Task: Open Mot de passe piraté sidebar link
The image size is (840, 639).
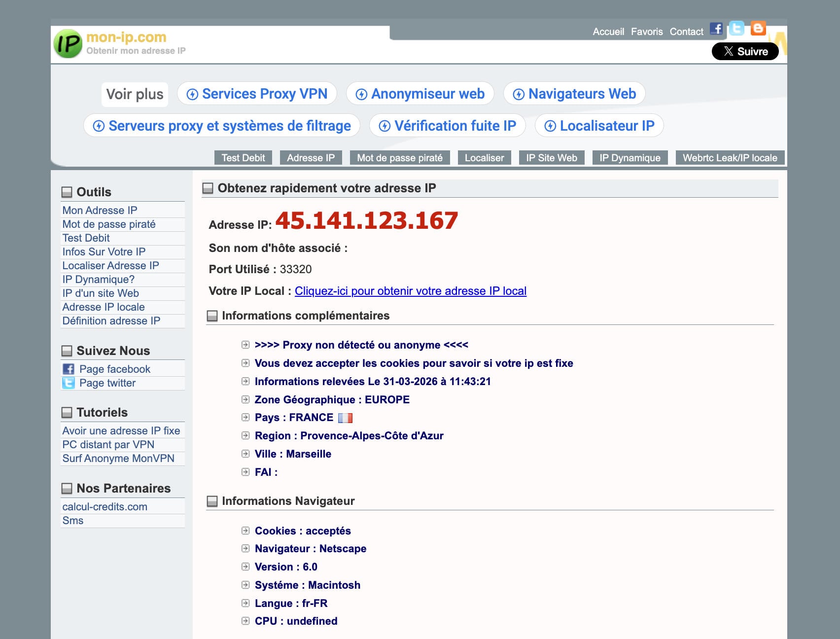Action: 109,224
